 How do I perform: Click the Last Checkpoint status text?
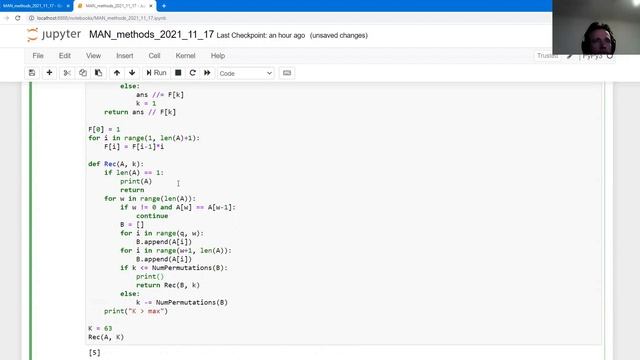point(260,36)
